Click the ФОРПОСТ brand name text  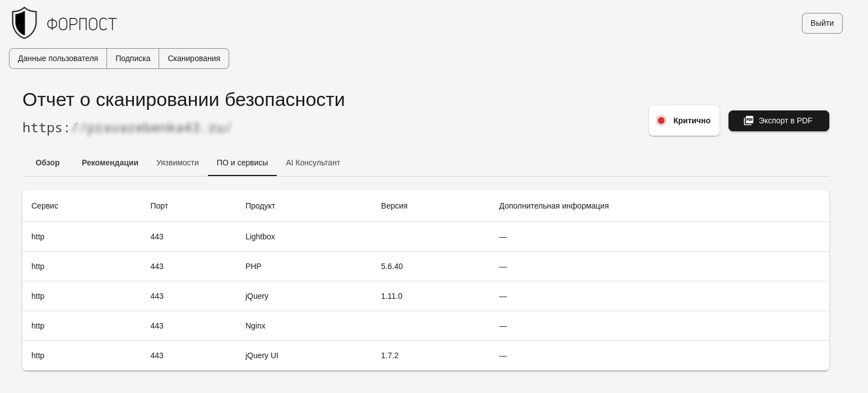[82, 24]
